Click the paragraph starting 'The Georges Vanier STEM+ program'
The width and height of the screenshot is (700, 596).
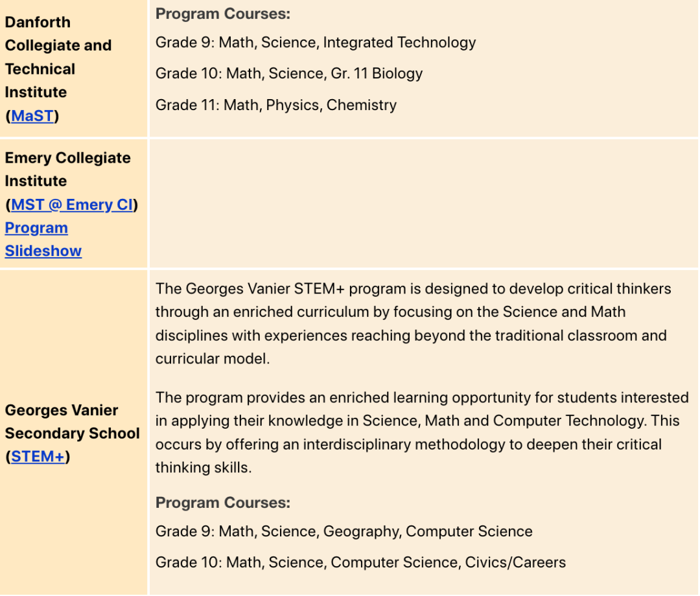(x=413, y=324)
